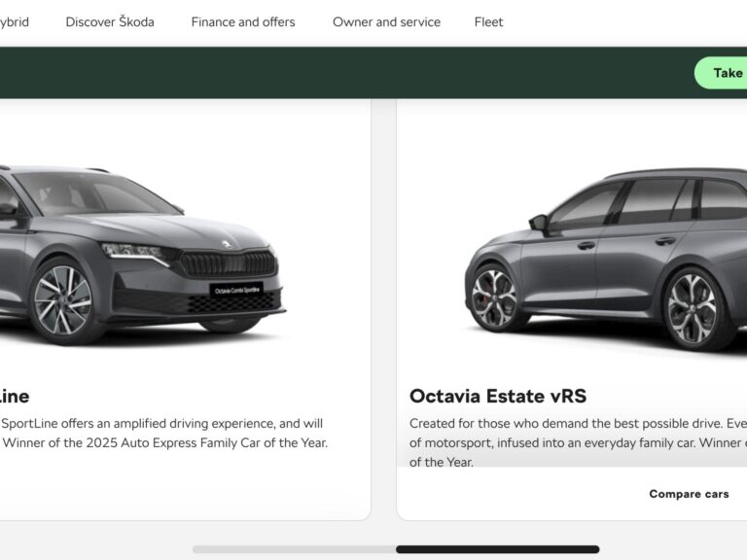Screen dimensions: 747x560
Task: Open the Discover Škoda menu
Action: click(x=110, y=22)
